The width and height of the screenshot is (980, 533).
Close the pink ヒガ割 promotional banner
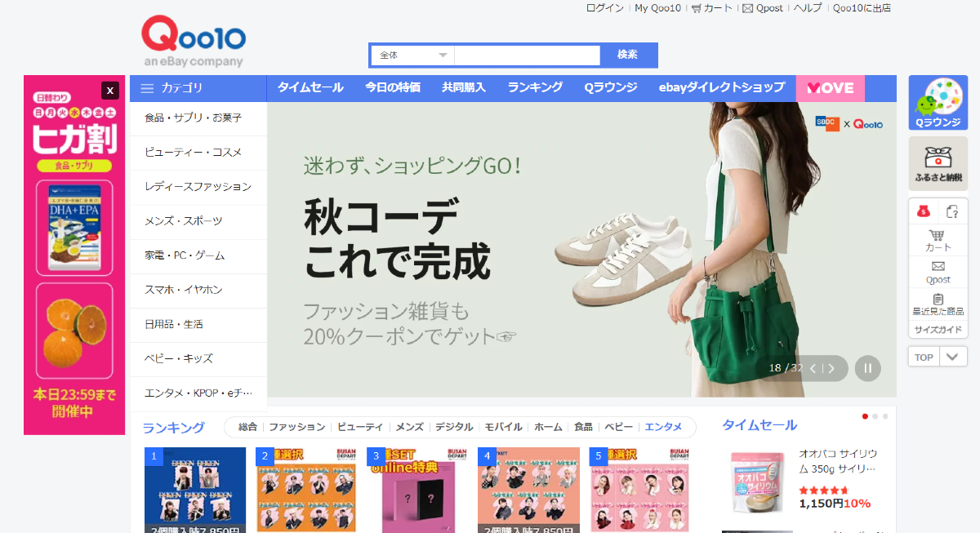[x=109, y=91]
